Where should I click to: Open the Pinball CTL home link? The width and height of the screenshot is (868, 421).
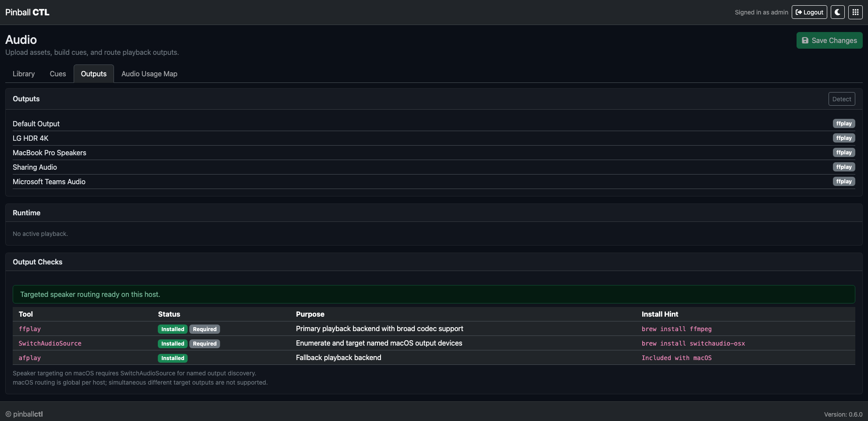tap(27, 12)
